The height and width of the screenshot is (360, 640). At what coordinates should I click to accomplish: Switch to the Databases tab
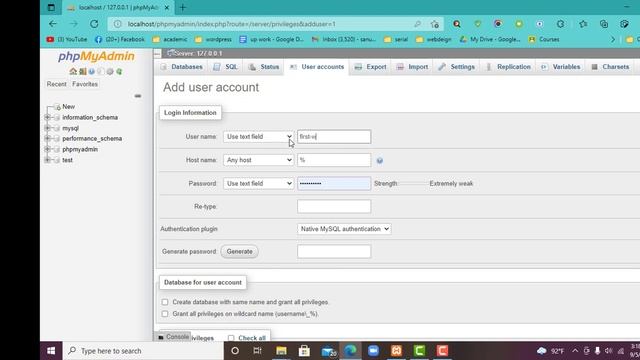(182, 67)
